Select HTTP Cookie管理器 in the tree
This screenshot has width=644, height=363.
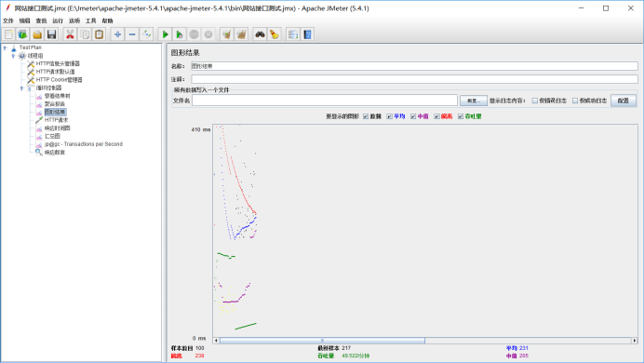(x=60, y=80)
